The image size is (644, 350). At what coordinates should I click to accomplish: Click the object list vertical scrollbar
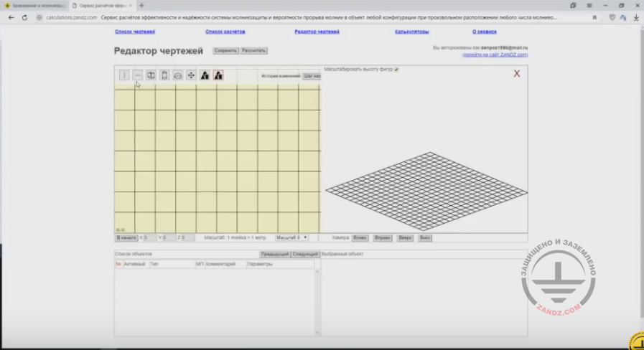317,302
